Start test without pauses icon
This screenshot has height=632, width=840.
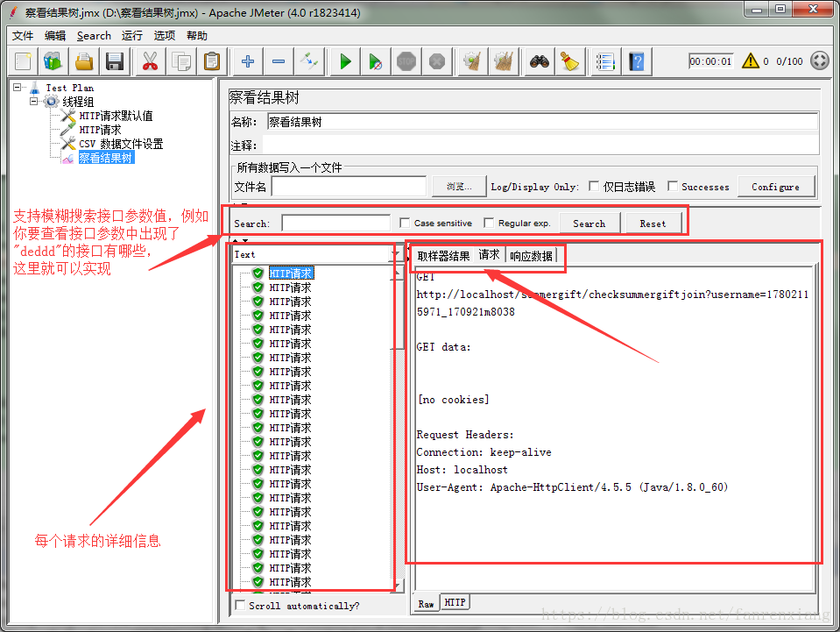tap(376, 61)
